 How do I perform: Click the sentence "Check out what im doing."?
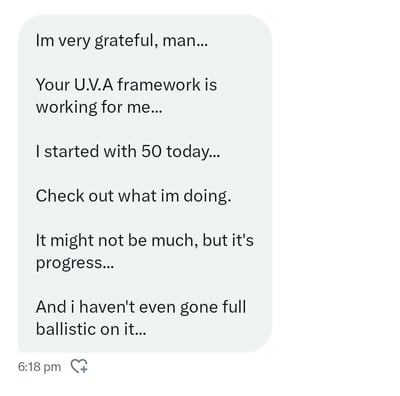point(133,196)
